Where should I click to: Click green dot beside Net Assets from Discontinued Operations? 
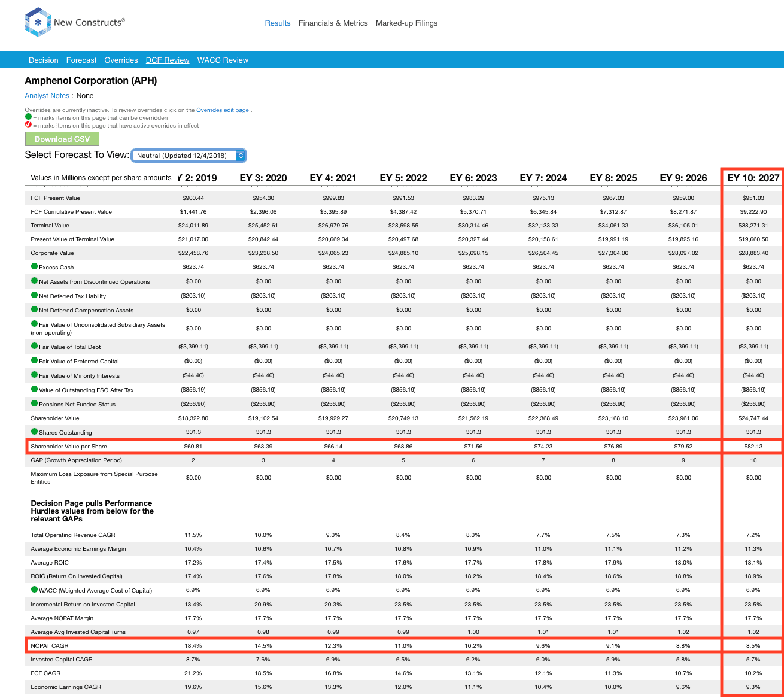[34, 281]
